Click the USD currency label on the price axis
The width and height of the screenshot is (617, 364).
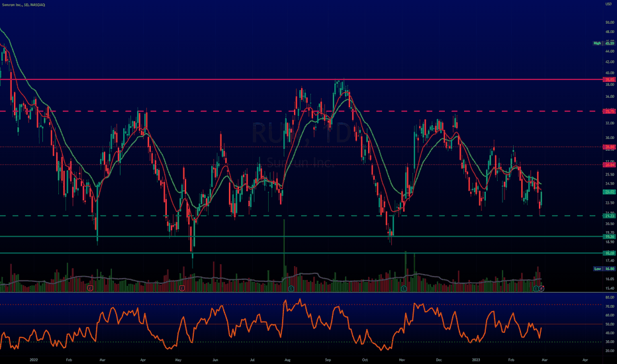609,4
